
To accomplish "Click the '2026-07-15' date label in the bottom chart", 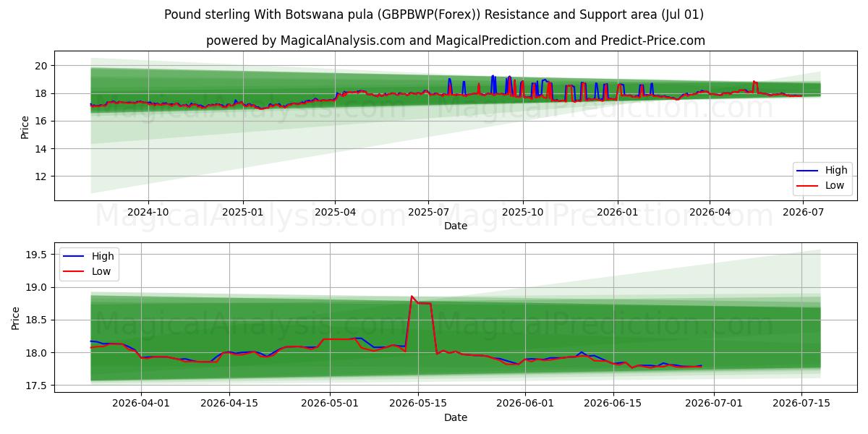I will point(802,403).
